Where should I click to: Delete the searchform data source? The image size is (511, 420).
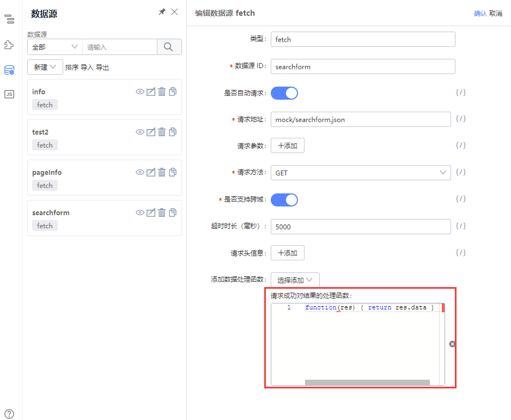[x=162, y=212]
